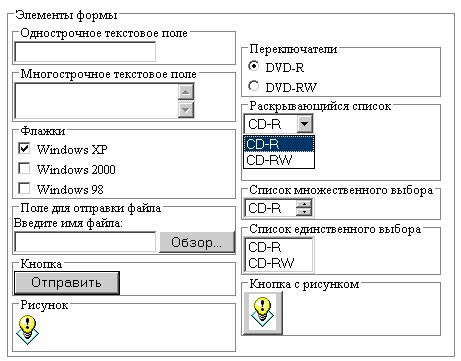This screenshot has width=461, height=361.
Task: Focus the single-line text field
Action: tap(85, 52)
